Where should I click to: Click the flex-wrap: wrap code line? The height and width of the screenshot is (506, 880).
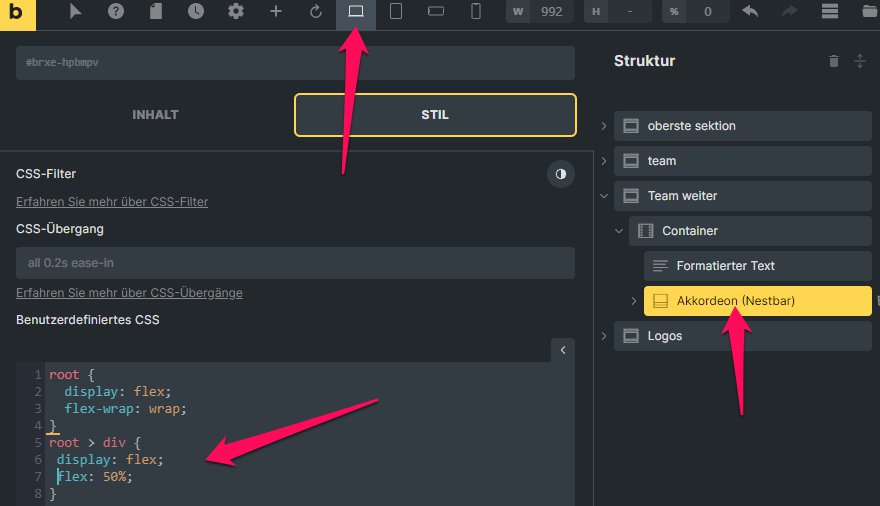tap(125, 408)
